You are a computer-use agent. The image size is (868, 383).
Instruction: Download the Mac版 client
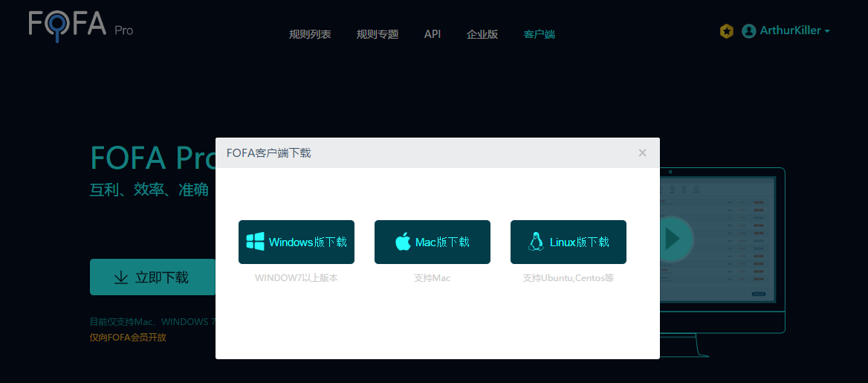(433, 242)
